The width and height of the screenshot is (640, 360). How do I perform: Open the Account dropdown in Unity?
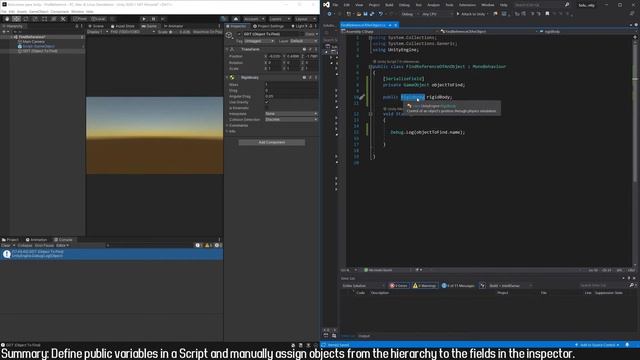click(x=253, y=19)
